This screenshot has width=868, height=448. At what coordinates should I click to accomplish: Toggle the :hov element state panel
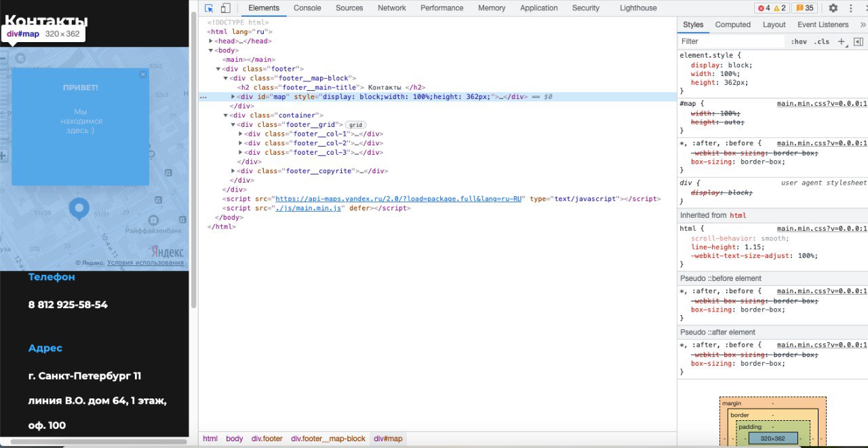pos(799,41)
